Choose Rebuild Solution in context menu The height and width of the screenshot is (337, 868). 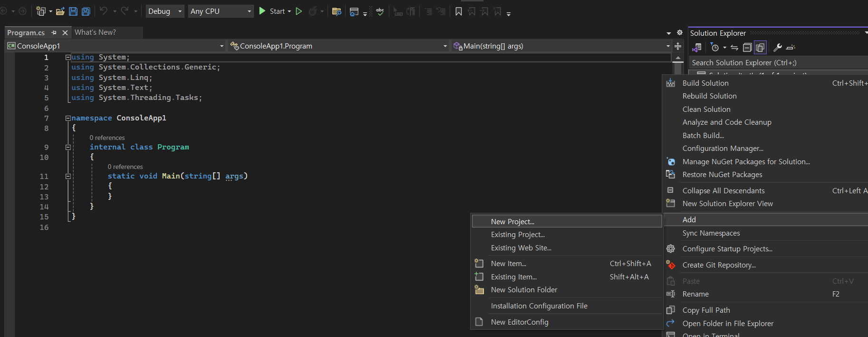pyautogui.click(x=709, y=96)
